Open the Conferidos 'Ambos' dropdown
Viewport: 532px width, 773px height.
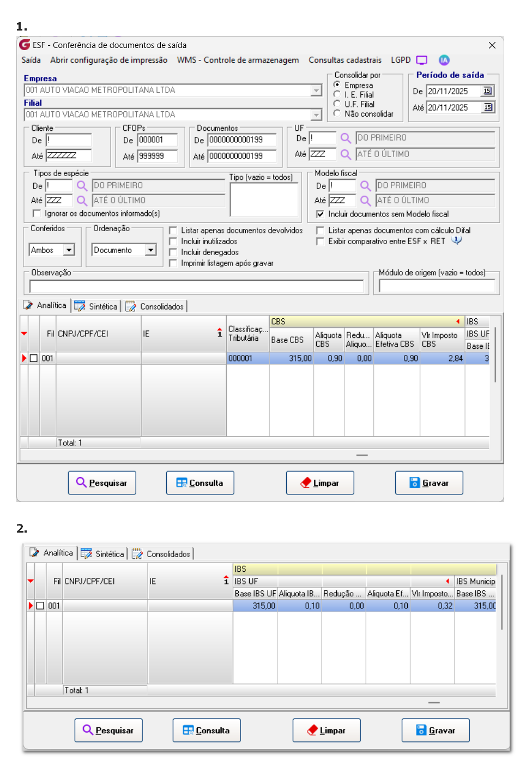click(x=69, y=250)
